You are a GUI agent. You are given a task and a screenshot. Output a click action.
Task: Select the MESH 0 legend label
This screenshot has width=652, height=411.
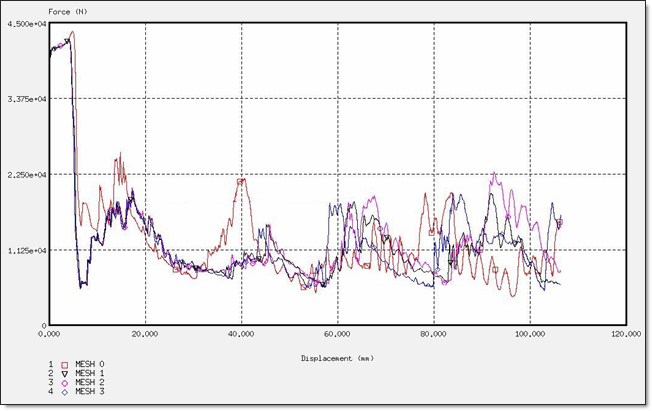click(x=90, y=365)
